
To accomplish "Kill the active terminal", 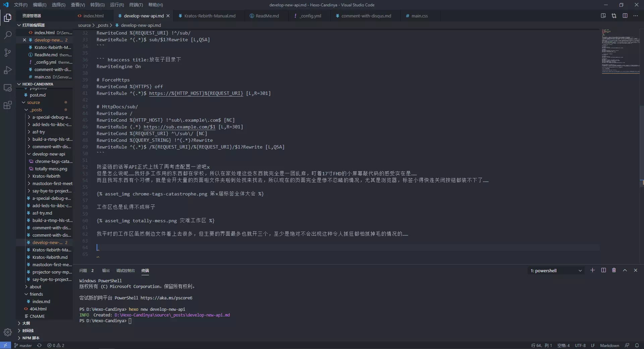I will [x=614, y=270].
